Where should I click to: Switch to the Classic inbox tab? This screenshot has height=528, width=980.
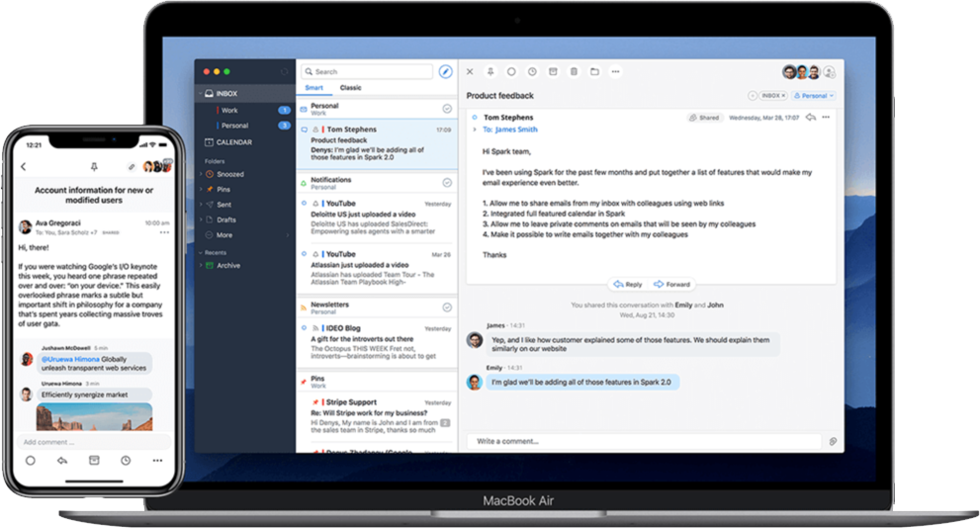click(x=351, y=88)
